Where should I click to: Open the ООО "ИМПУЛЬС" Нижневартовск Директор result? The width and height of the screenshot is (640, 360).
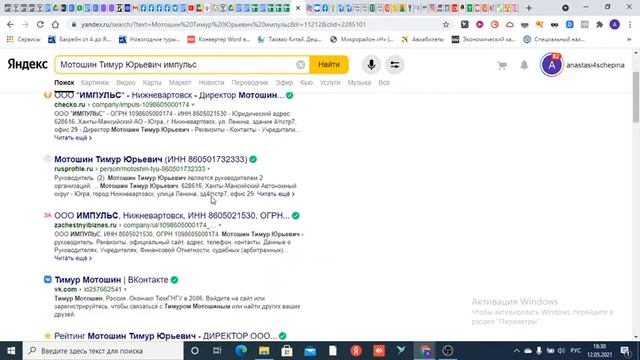pos(169,96)
